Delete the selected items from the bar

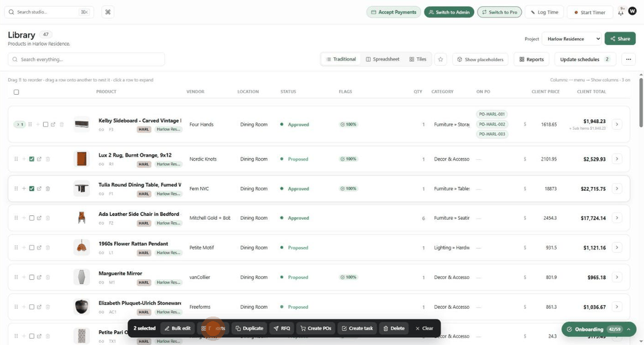[394, 328]
